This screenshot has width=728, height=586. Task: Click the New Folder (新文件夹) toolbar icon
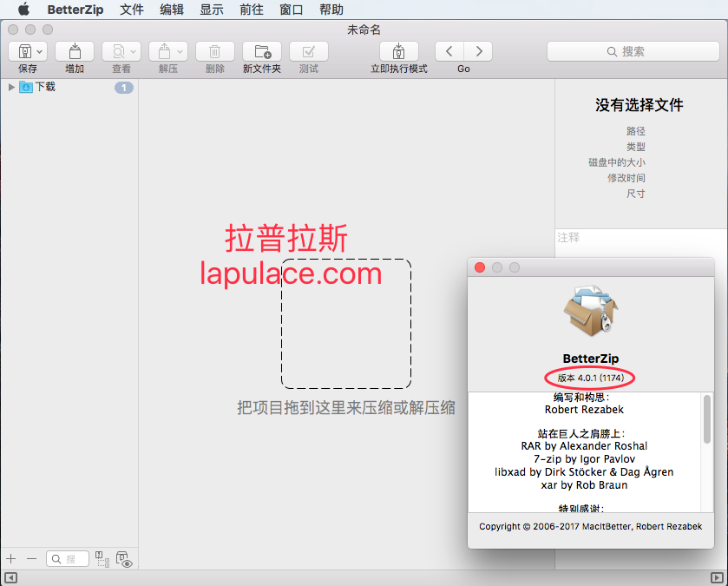click(x=262, y=51)
